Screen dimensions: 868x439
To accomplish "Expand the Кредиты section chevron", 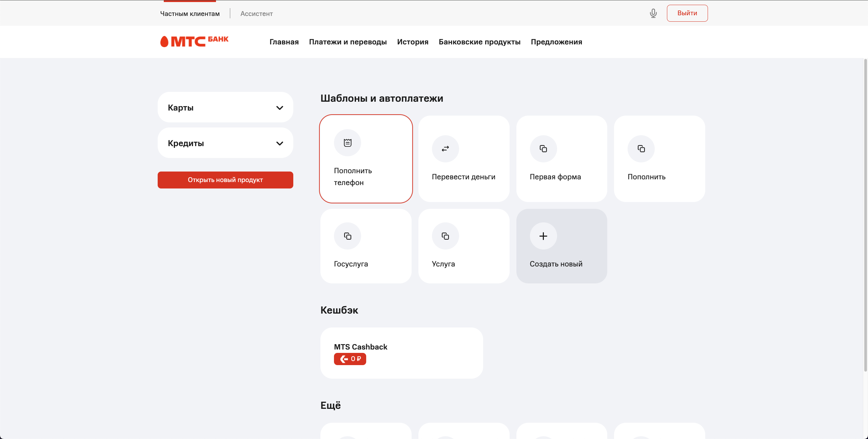I will pyautogui.click(x=280, y=143).
